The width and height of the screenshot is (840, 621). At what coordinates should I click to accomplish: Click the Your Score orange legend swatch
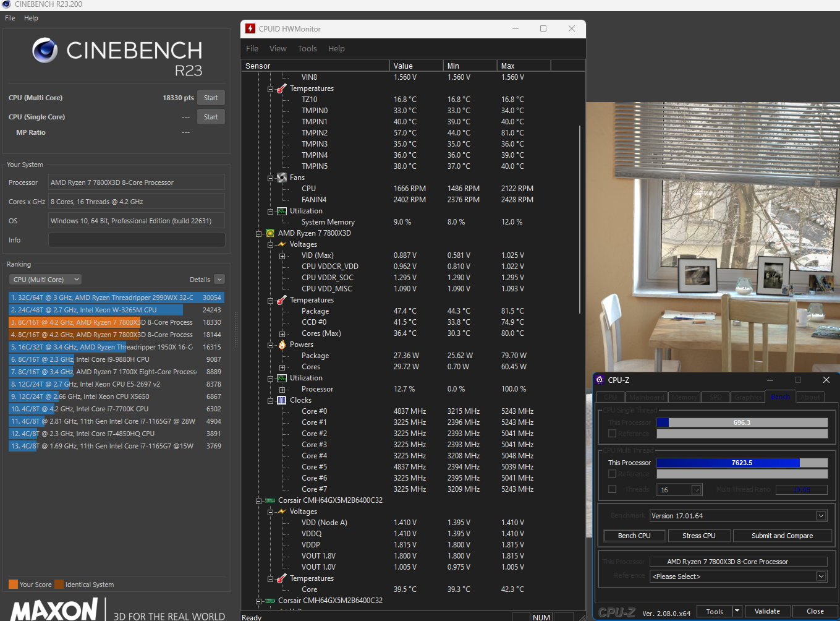click(x=13, y=585)
